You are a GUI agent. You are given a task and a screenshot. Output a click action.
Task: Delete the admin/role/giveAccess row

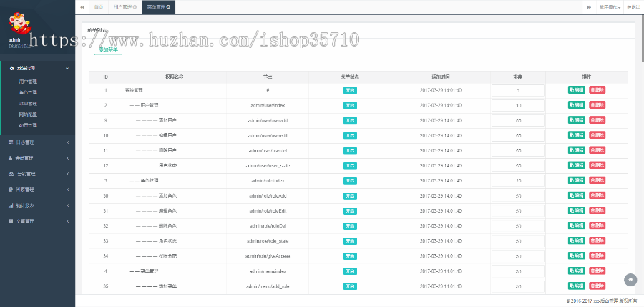point(597,255)
